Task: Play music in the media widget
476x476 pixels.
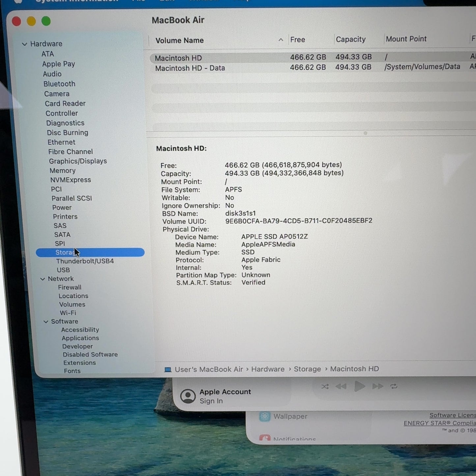Action: 359,386
